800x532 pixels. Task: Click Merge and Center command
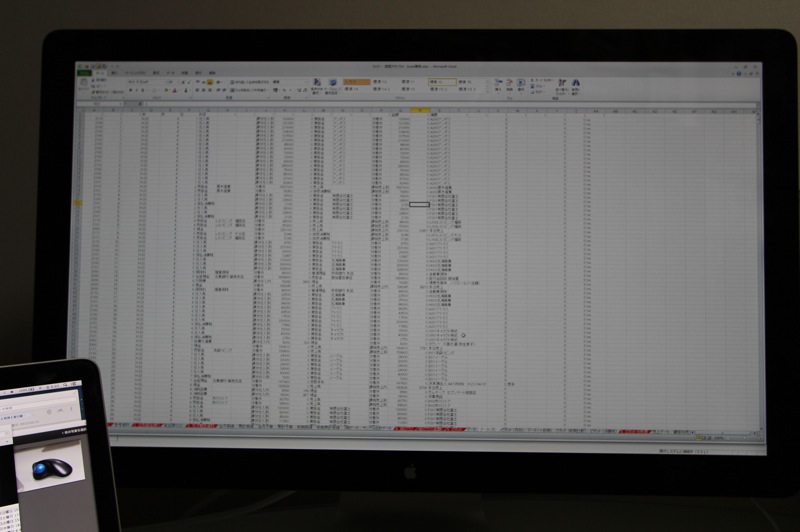(x=250, y=90)
